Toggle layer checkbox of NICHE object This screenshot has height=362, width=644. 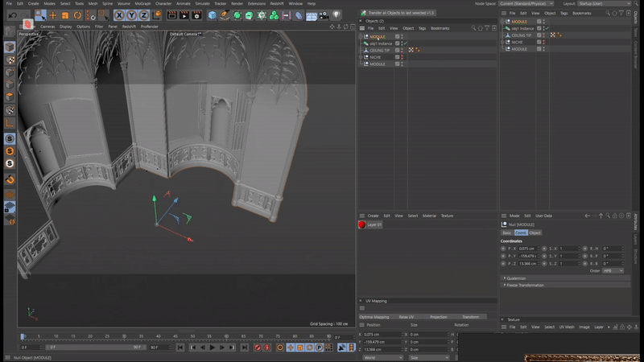397,57
